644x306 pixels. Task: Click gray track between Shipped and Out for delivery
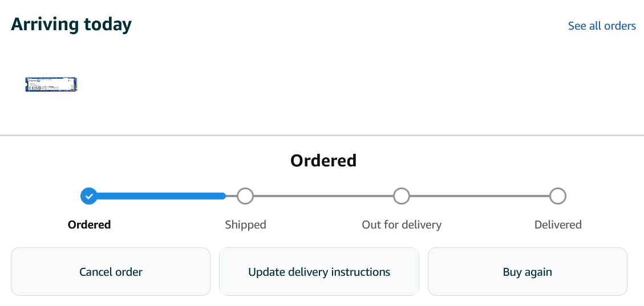pos(323,196)
